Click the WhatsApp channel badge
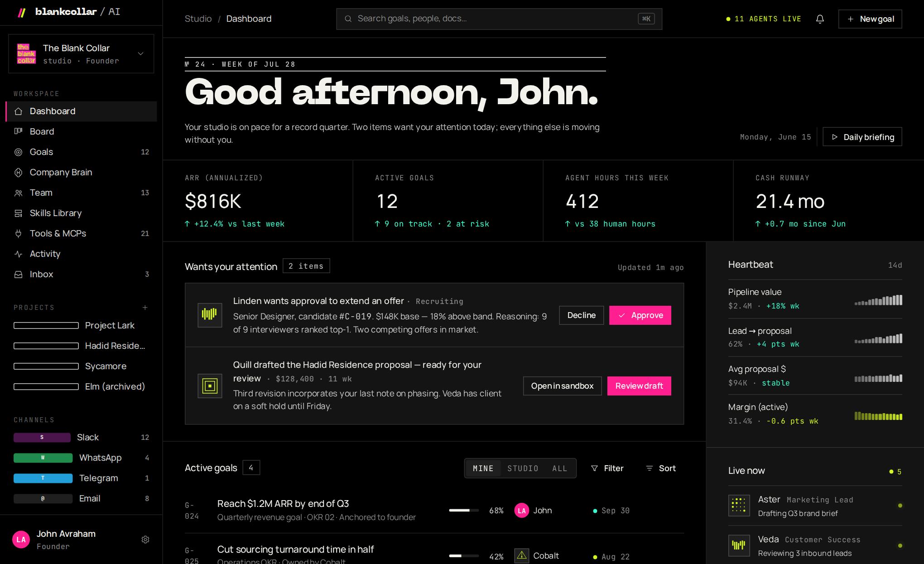This screenshot has width=924, height=564. [43, 458]
